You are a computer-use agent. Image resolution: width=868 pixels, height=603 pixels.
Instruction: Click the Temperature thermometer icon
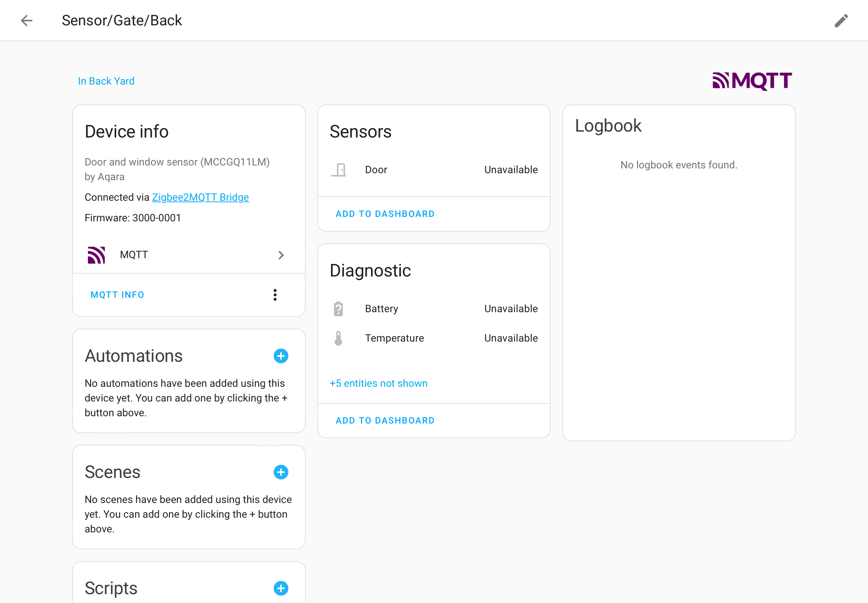pos(338,338)
